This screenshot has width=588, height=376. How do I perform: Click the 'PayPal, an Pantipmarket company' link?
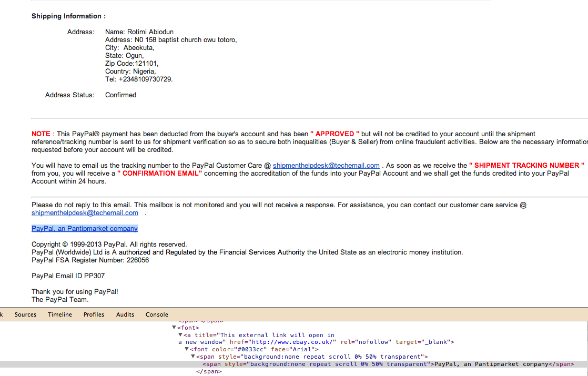84,229
